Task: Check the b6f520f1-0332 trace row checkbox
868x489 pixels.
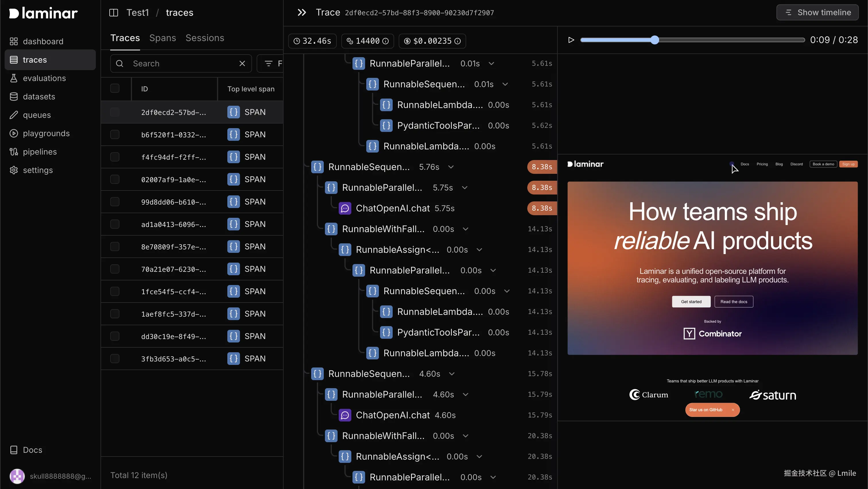Action: point(115,134)
